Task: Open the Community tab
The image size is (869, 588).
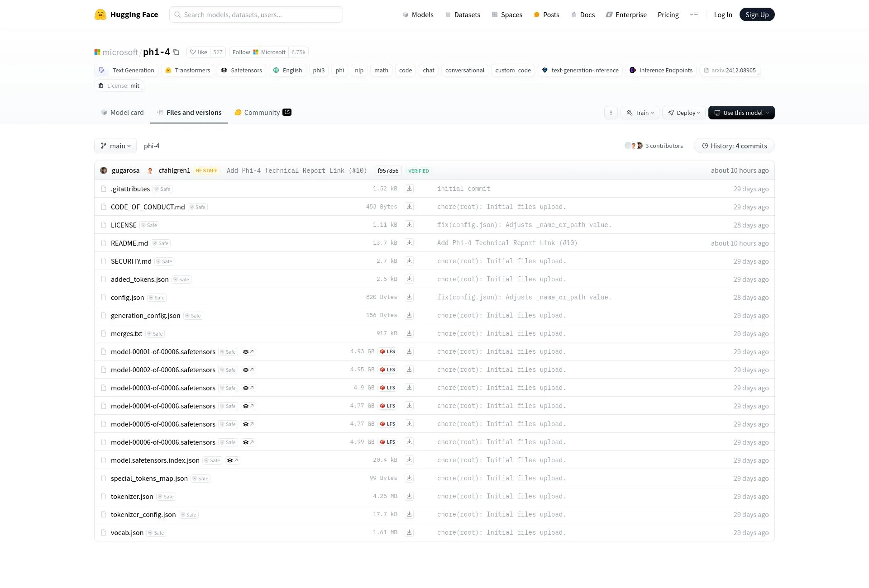Action: [263, 113]
